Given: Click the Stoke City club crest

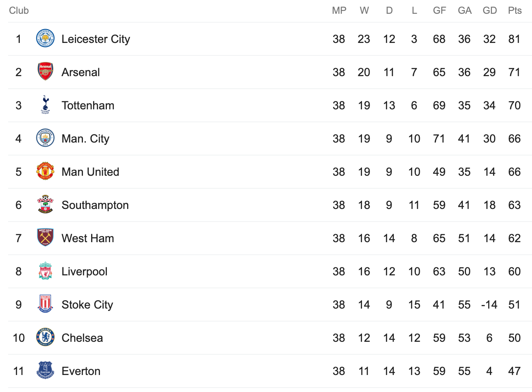Looking at the screenshot, I should [x=45, y=304].
